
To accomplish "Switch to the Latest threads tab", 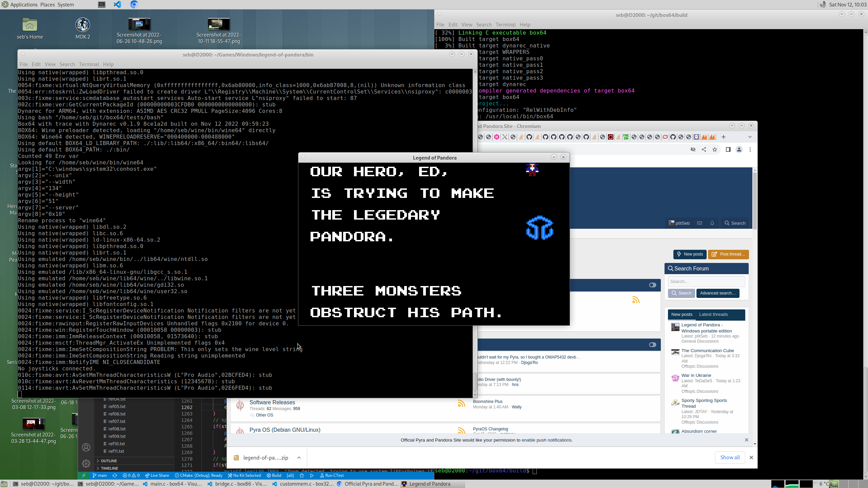I will point(713,314).
